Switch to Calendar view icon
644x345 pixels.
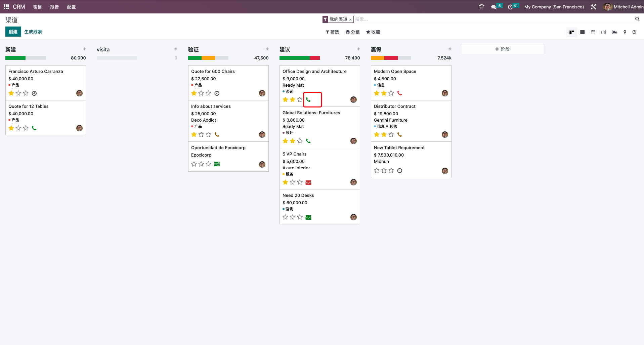tap(593, 32)
